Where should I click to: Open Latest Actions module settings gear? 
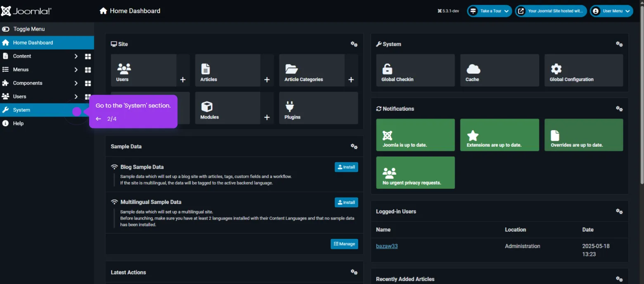pos(354,272)
